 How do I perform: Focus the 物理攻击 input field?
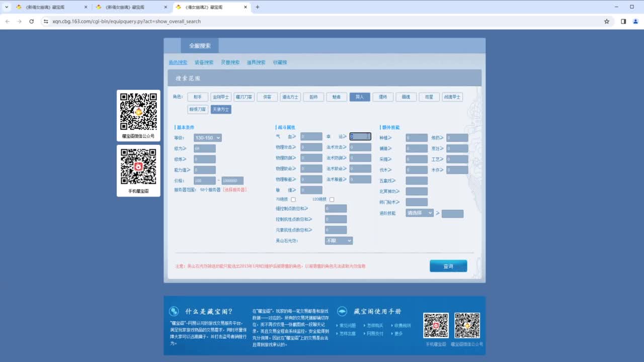pyautogui.click(x=311, y=147)
